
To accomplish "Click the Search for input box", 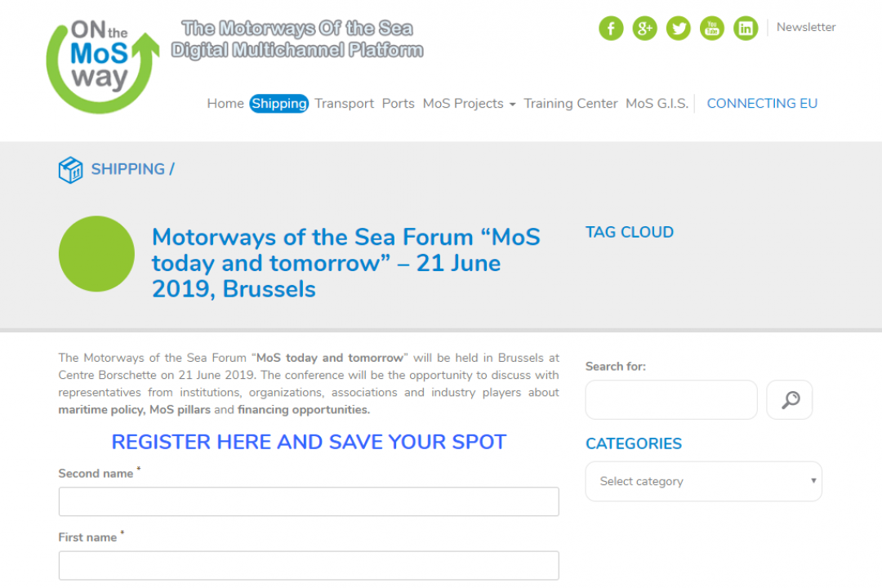I will coord(670,399).
